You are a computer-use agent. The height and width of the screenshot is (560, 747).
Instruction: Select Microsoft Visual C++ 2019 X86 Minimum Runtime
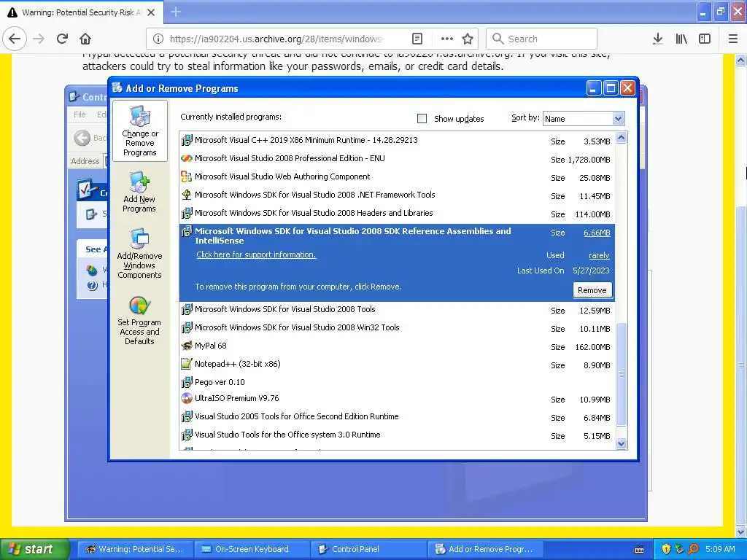[x=397, y=141]
